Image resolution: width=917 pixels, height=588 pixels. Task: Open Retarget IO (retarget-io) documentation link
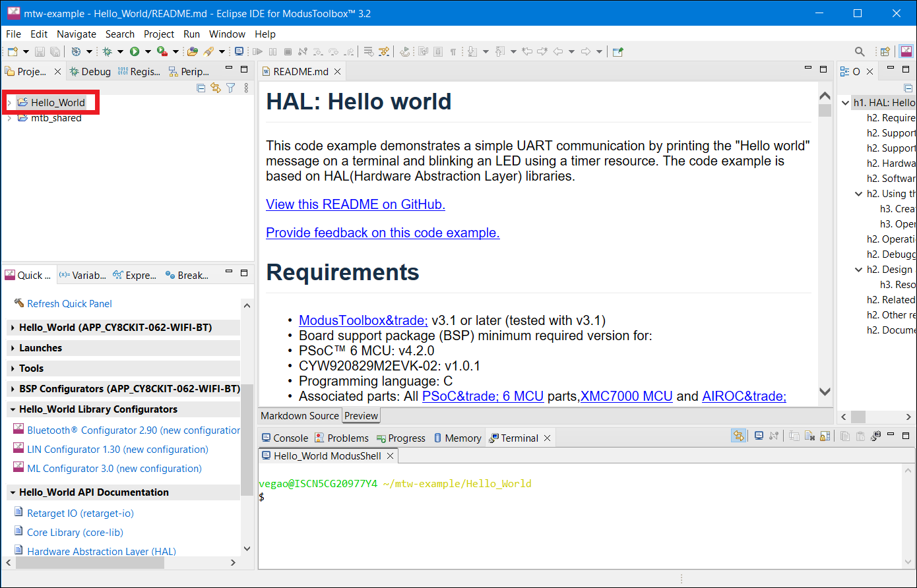[80, 513]
